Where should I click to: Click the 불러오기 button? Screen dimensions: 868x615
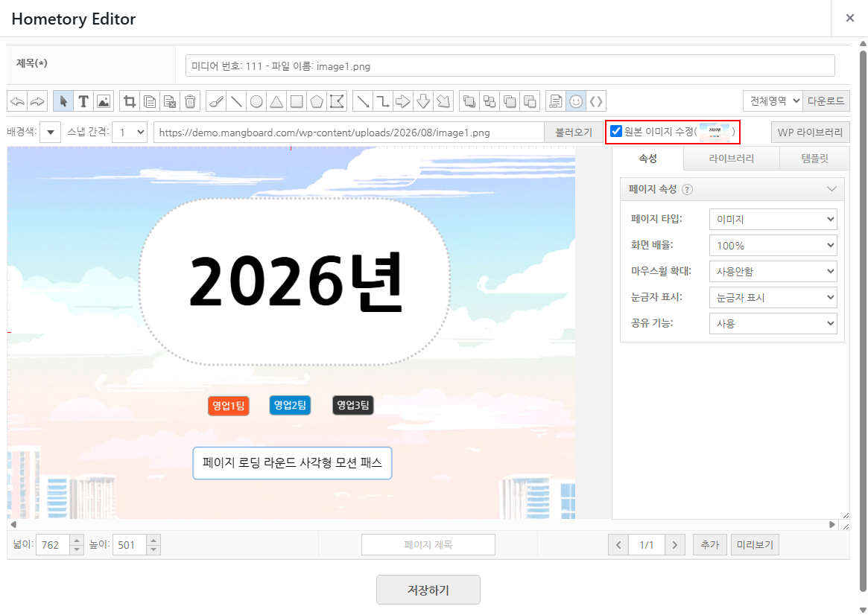tap(574, 133)
